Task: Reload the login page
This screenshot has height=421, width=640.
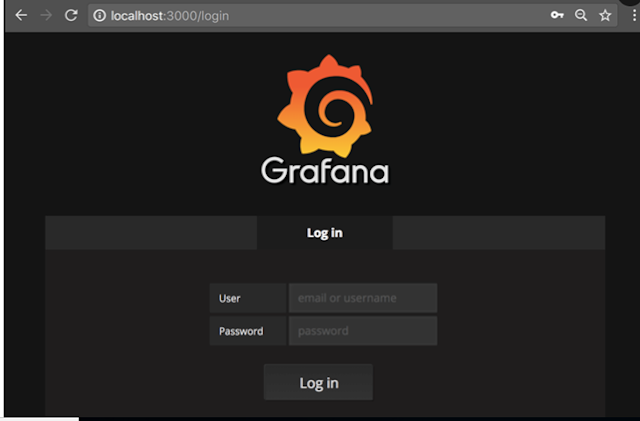Action: pos(71,16)
